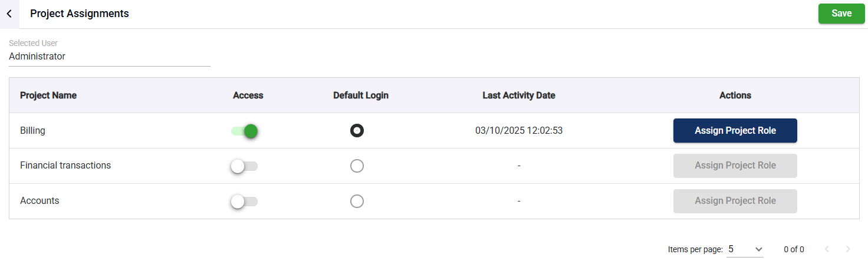Go to the next page arrow
Image resolution: width=868 pixels, height=264 pixels.
tap(848, 249)
